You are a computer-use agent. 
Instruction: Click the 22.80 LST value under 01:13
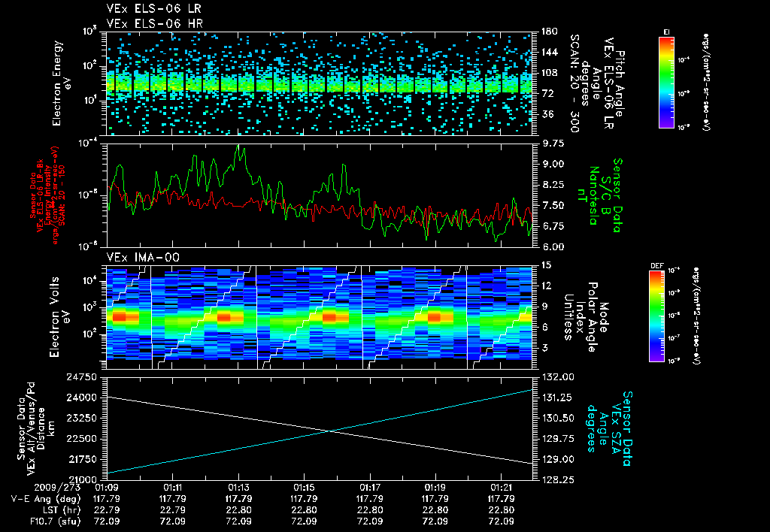coord(238,510)
